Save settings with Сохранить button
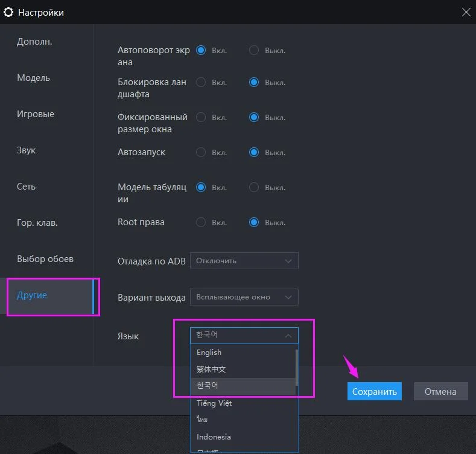 (374, 391)
